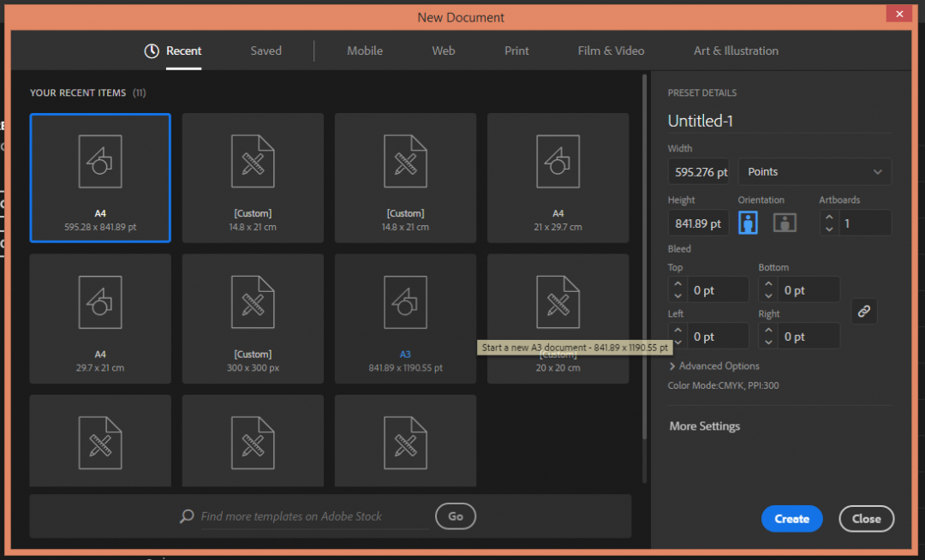925x560 pixels.
Task: Increase the Right bleed value
Action: (x=768, y=331)
